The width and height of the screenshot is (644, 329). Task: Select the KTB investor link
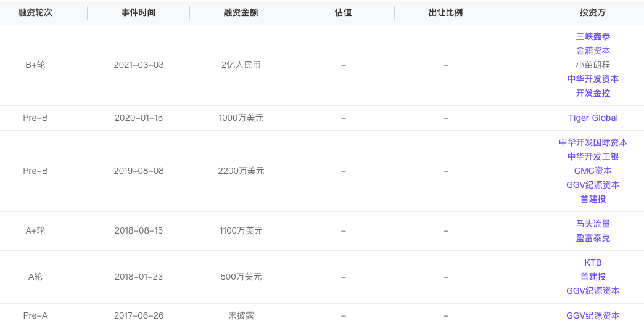[593, 262]
